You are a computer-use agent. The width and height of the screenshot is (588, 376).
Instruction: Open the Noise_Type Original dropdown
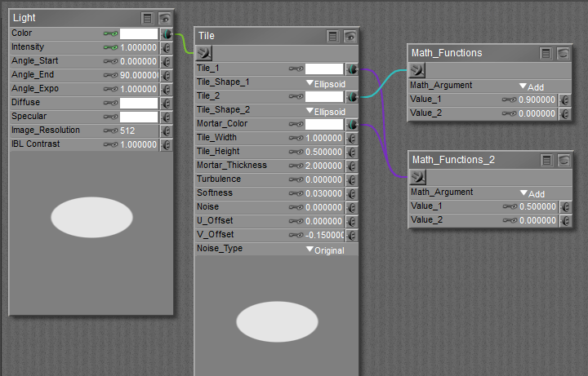pos(325,250)
